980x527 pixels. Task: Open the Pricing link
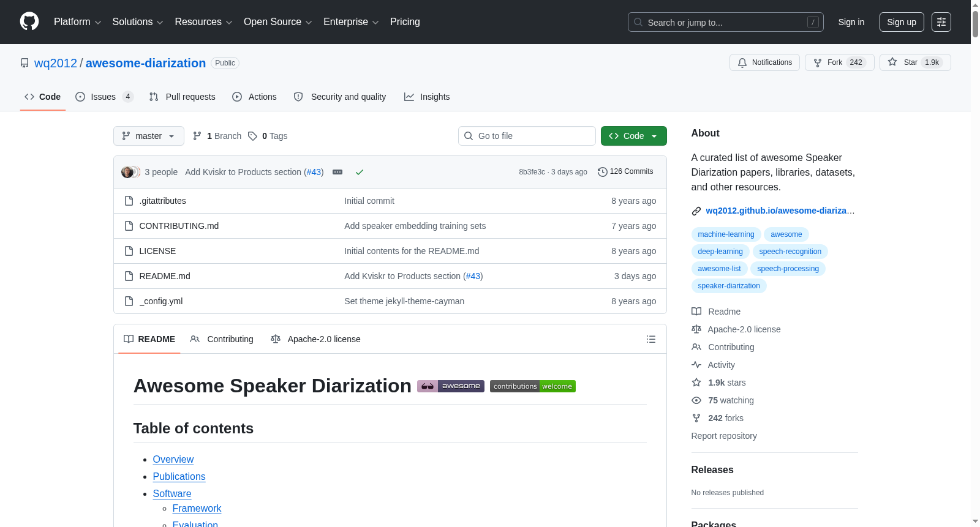click(x=405, y=22)
